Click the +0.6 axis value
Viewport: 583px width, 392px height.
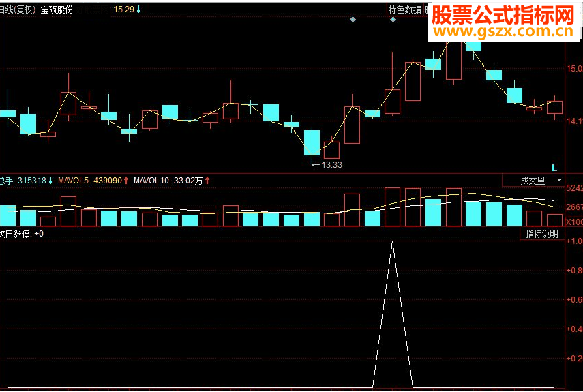(x=574, y=299)
